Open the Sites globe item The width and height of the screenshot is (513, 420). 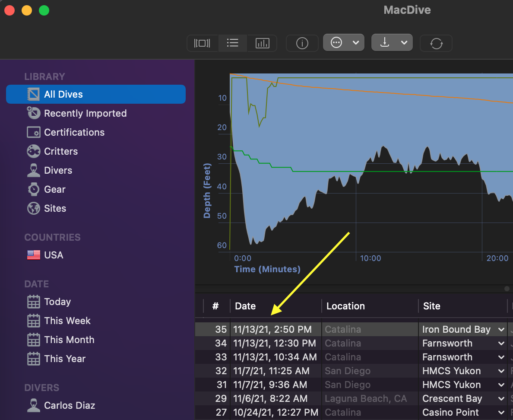coord(54,208)
